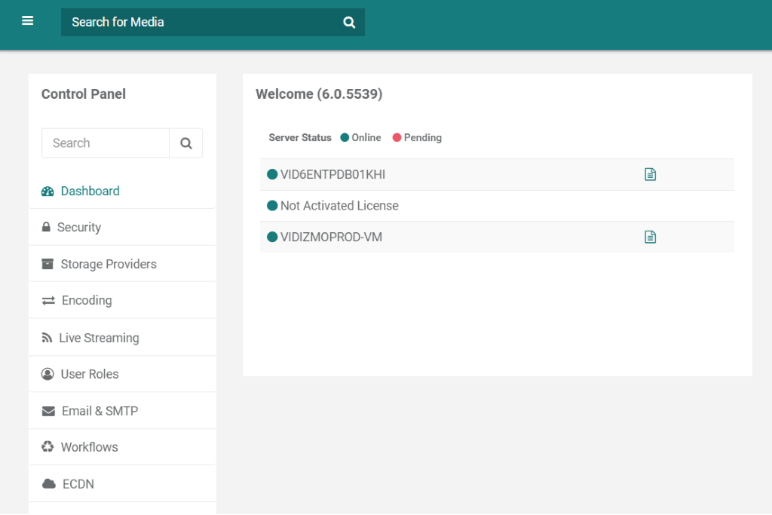This screenshot has height=515, width=772.
Task: Click the magnifier icon in media search
Action: (349, 22)
